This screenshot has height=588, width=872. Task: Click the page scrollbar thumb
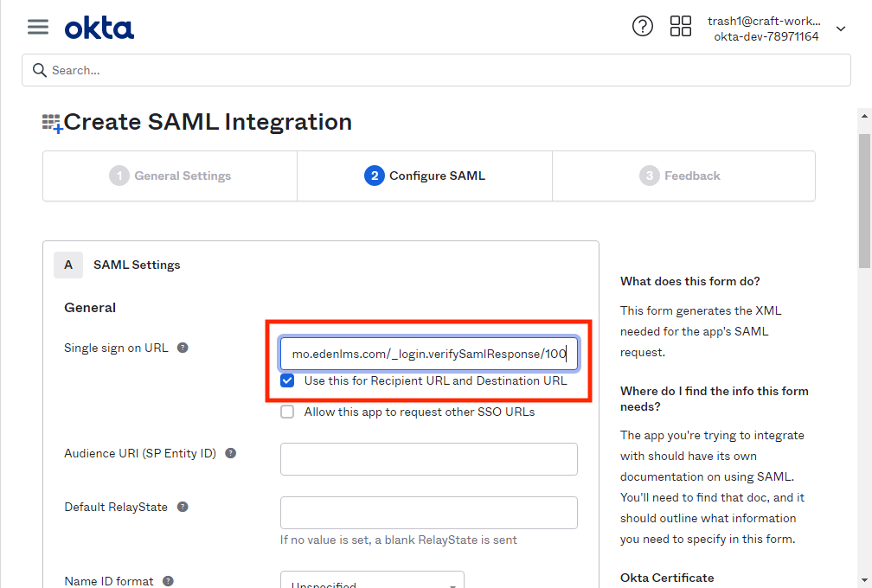[x=864, y=200]
